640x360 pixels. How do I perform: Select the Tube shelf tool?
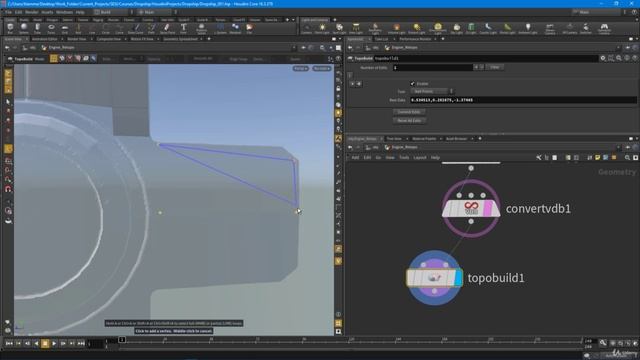37,29
